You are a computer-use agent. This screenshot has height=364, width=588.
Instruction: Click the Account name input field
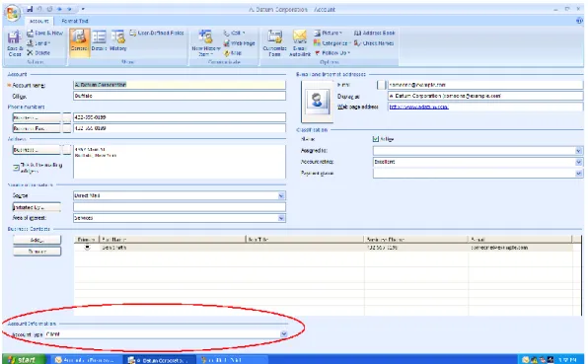pyautogui.click(x=180, y=85)
